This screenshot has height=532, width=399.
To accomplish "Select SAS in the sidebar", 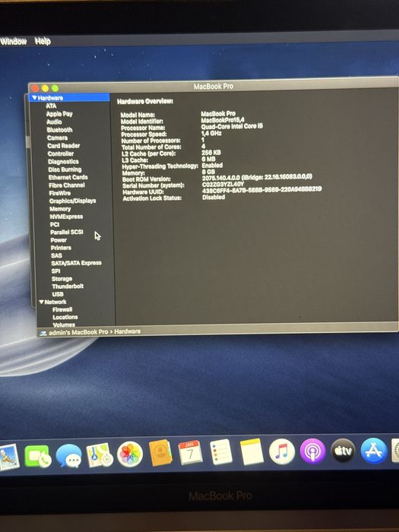I will pos(57,255).
